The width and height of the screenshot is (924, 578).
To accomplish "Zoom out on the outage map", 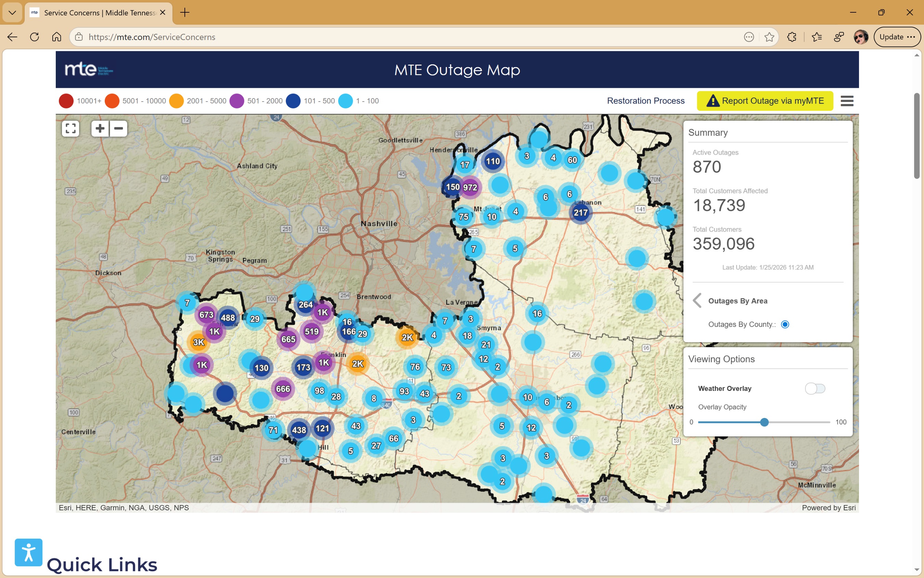I will (118, 129).
